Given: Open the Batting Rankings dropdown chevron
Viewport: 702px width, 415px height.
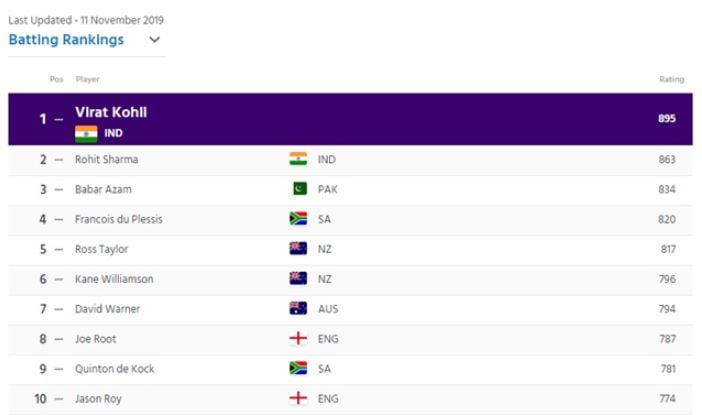Looking at the screenshot, I should [x=154, y=40].
